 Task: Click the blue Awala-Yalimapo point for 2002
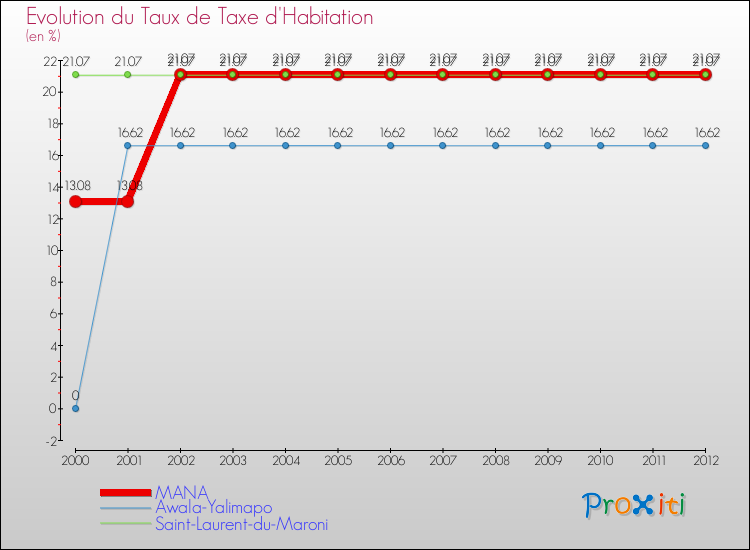coord(180,145)
